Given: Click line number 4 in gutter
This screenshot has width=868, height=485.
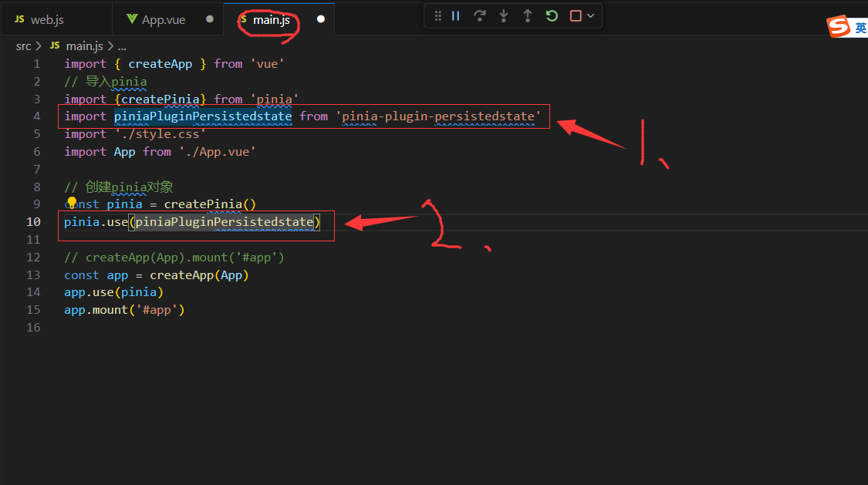Looking at the screenshot, I should (36, 116).
